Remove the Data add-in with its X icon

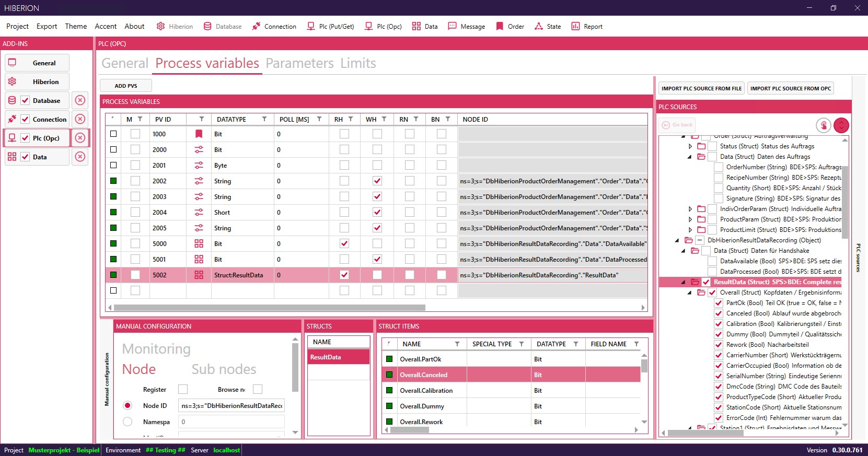coord(80,157)
